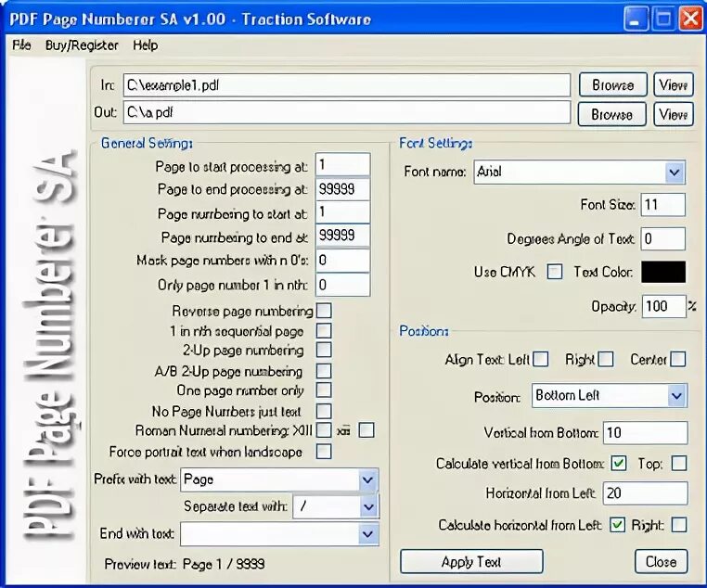Viewport: 707px width, 588px height.
Task: Click the Mask page numbers with n 0's field
Action: pyautogui.click(x=342, y=260)
